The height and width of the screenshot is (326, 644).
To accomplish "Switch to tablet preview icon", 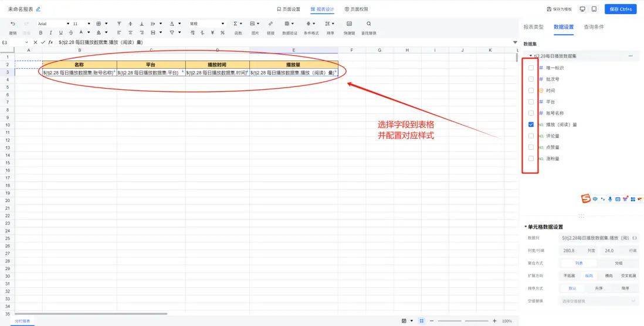I will (594, 9).
